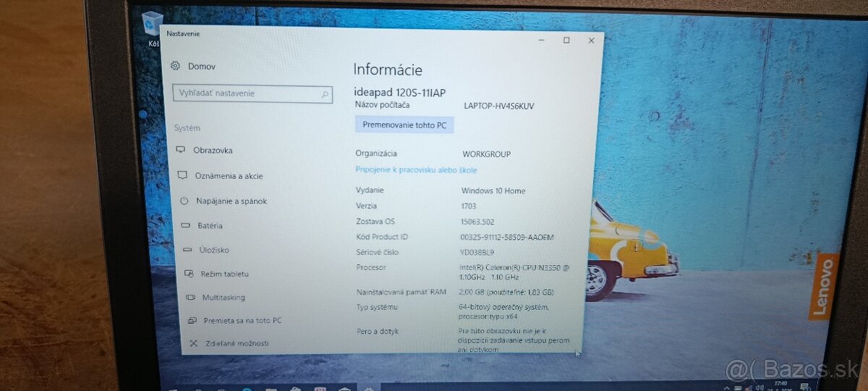868x391 pixels.
Task: Click the Úložisko drive icon
Action: pos(187,250)
